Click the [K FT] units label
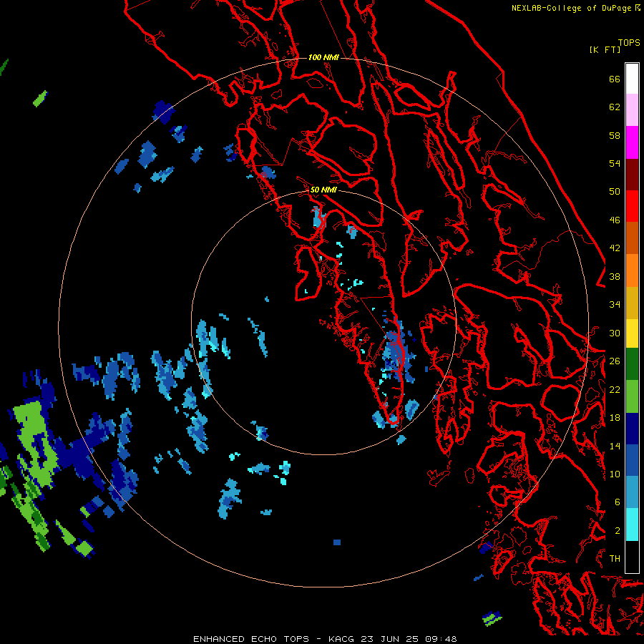 pyautogui.click(x=605, y=49)
